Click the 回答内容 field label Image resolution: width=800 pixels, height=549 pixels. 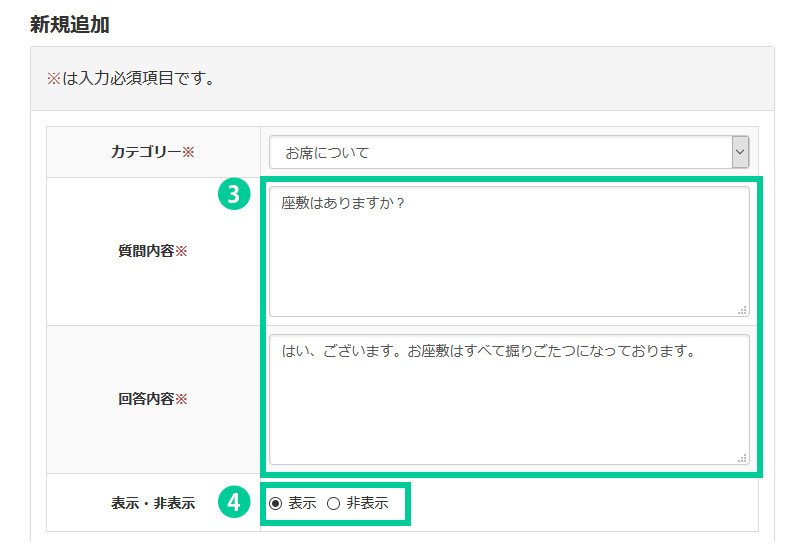click(x=146, y=399)
